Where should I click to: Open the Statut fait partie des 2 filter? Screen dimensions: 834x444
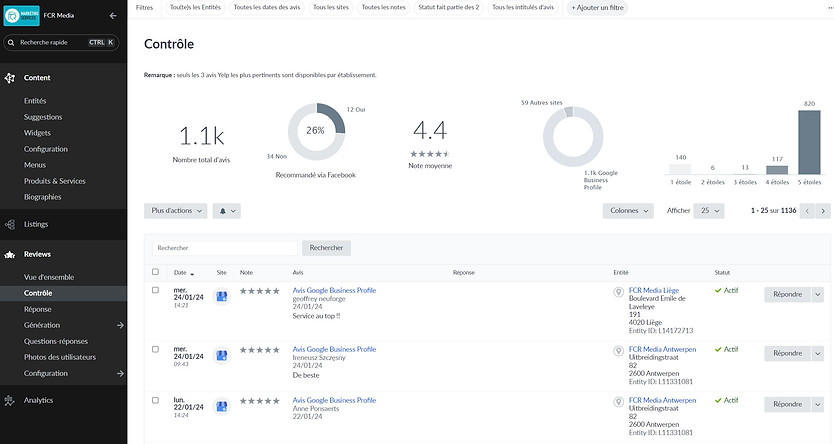pos(449,7)
